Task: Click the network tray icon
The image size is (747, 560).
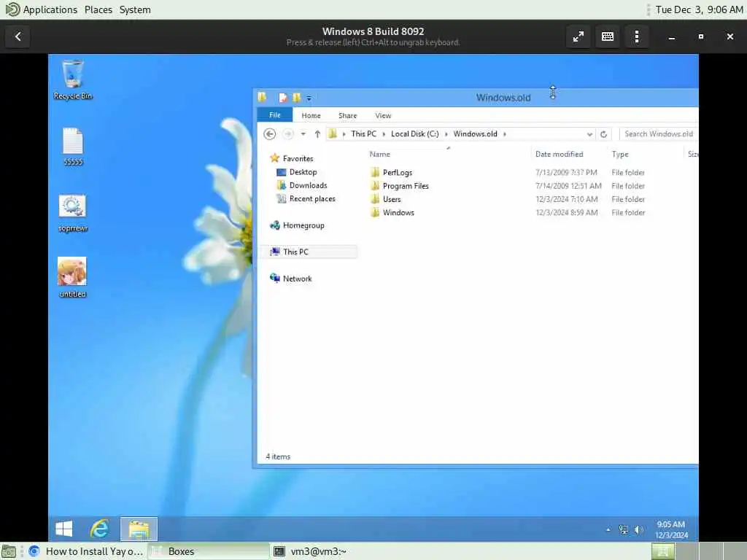Action: click(623, 529)
